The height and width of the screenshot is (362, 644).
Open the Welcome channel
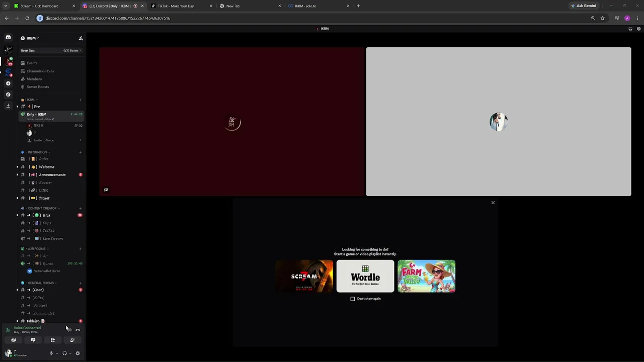click(50, 167)
